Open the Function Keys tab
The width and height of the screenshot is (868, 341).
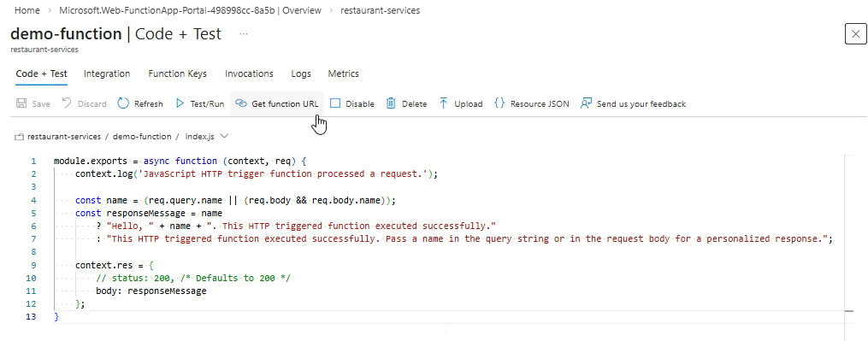[177, 73]
